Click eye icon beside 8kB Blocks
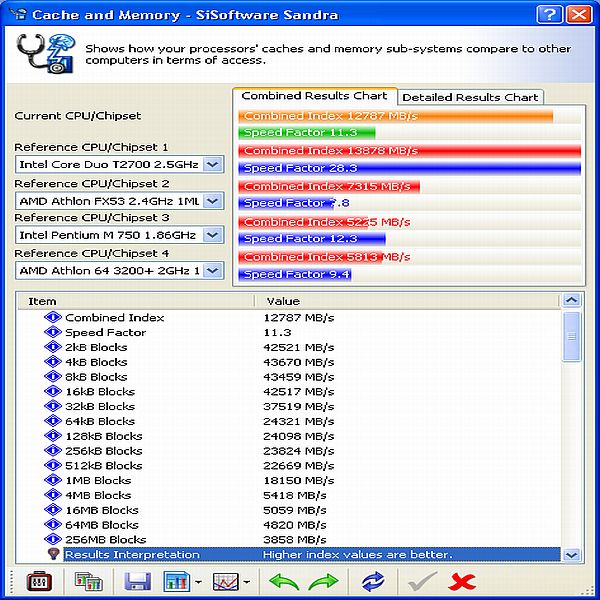The width and height of the screenshot is (600, 600). [53, 377]
